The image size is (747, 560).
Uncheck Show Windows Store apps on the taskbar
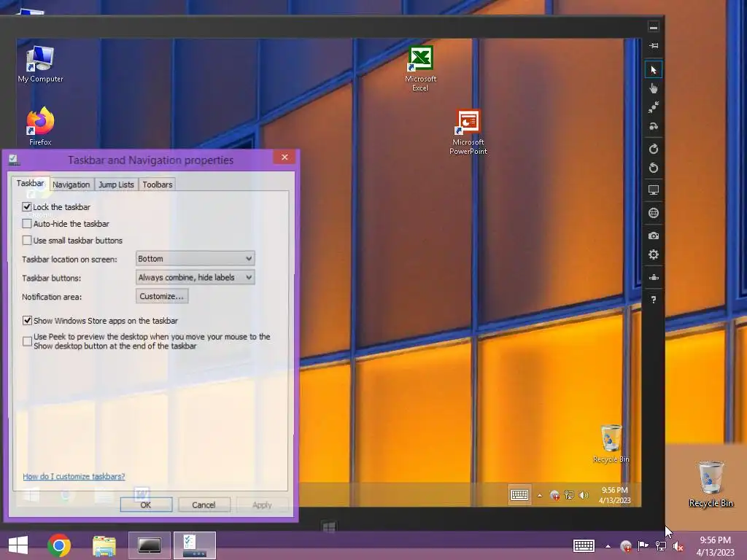(27, 321)
